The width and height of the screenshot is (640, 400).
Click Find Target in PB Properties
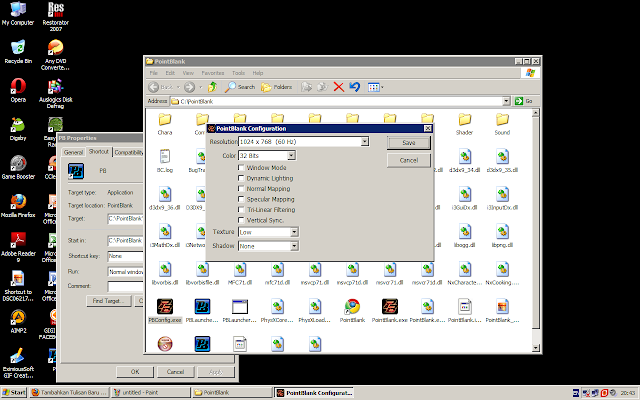tap(109, 301)
